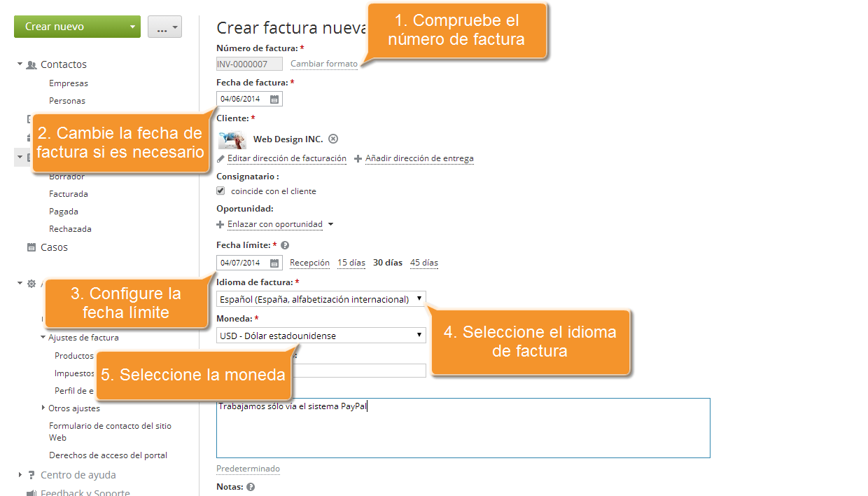Click the settings gear icon in sidebar
Image resolution: width=868 pixels, height=496 pixels.
pyautogui.click(x=31, y=284)
